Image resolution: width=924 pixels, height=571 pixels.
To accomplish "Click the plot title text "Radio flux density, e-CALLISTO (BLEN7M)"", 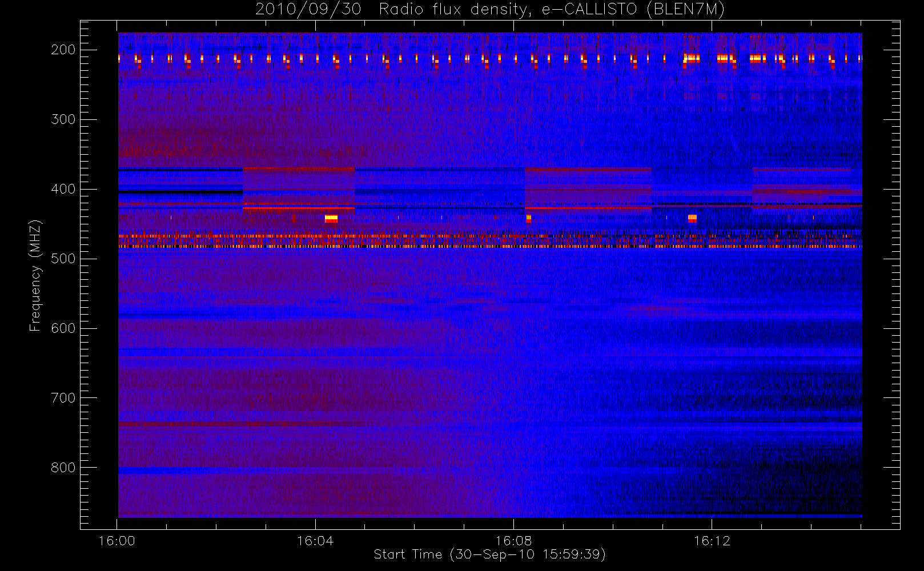I will (x=552, y=10).
